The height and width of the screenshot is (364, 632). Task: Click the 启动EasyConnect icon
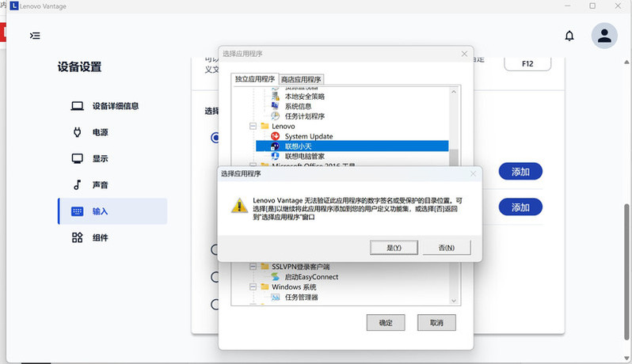coord(276,277)
